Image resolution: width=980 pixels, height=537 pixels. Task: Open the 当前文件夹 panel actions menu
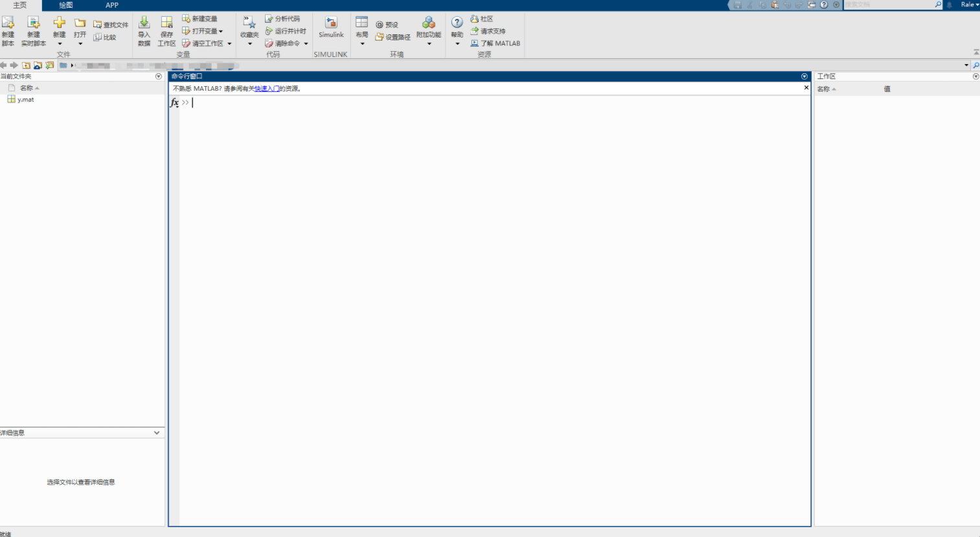click(159, 76)
